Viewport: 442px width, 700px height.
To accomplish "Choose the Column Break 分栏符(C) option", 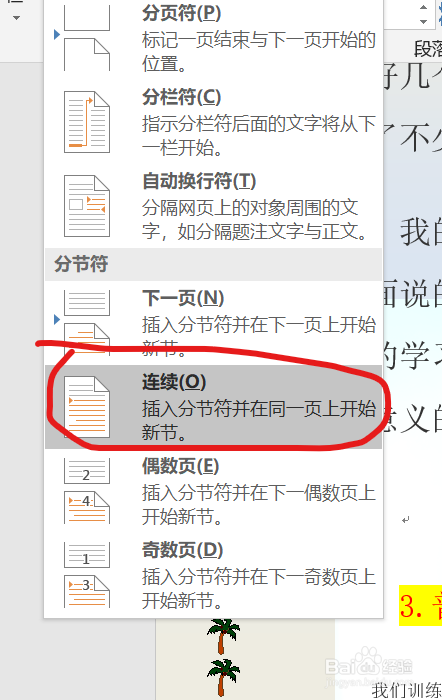I will click(x=213, y=122).
